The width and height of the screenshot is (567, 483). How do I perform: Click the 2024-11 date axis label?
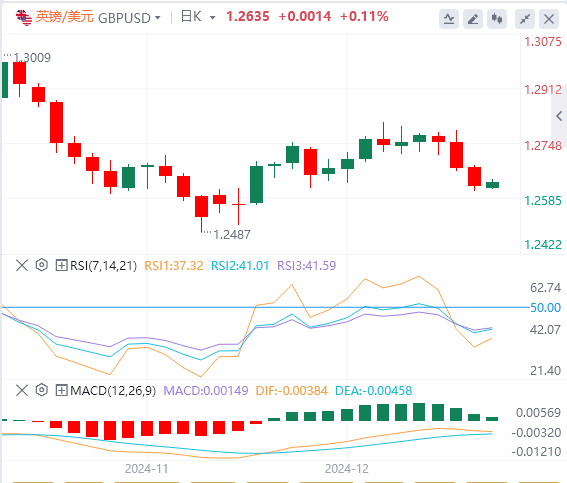tap(146, 469)
